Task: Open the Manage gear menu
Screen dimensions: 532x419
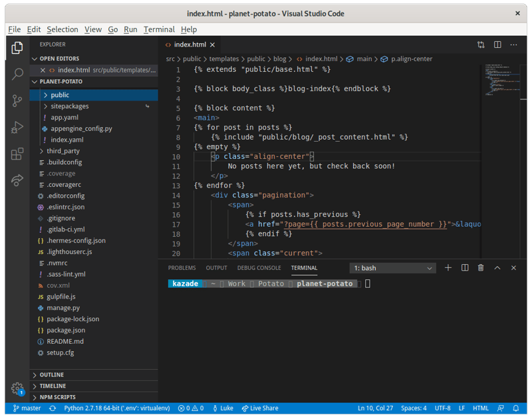Action: pyautogui.click(x=17, y=388)
